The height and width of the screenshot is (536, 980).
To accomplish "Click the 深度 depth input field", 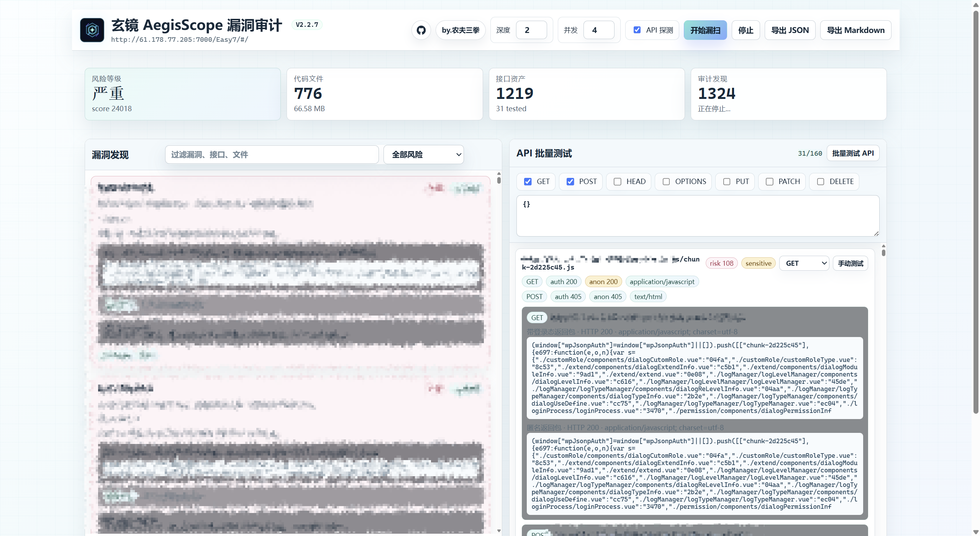I will [x=531, y=30].
